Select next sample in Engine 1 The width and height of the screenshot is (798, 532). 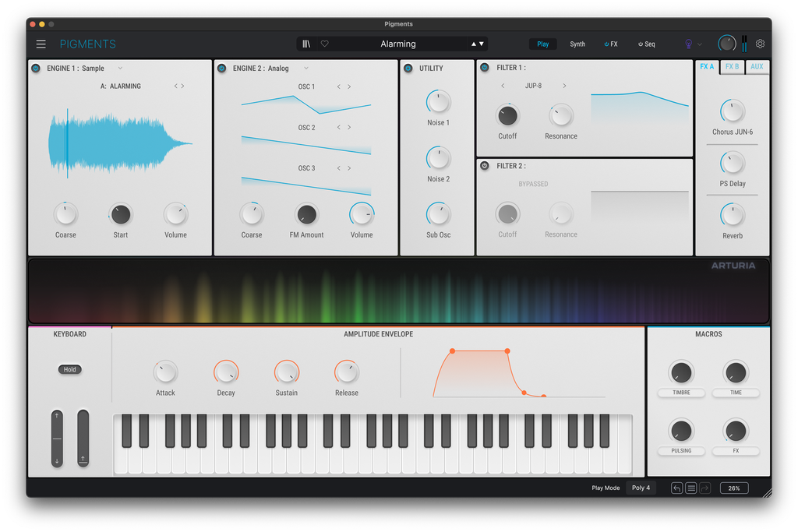(x=182, y=86)
